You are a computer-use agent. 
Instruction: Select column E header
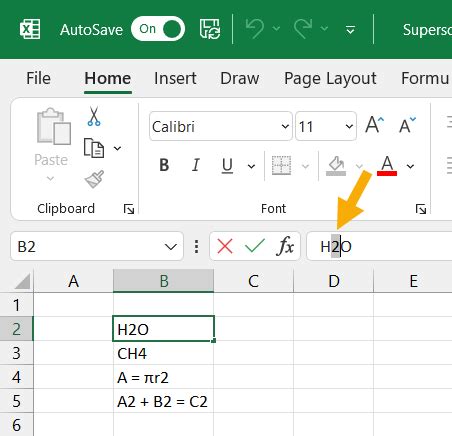coord(413,281)
